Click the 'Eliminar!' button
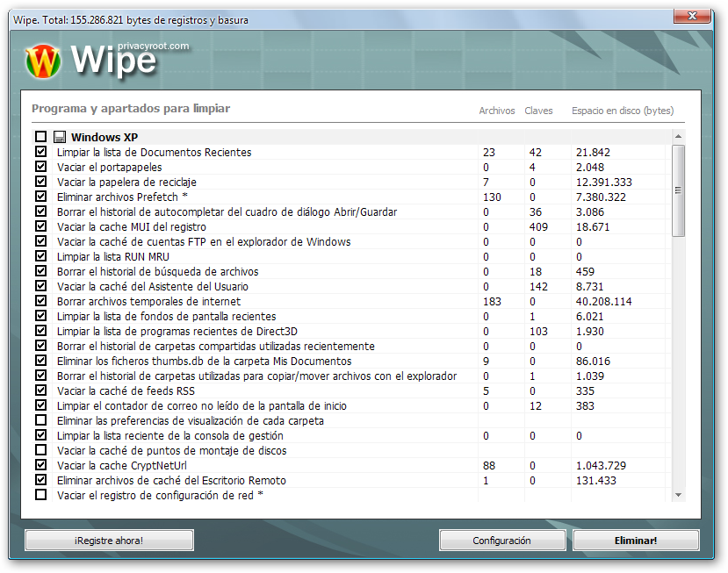The height and width of the screenshot is (573, 728). 636,541
